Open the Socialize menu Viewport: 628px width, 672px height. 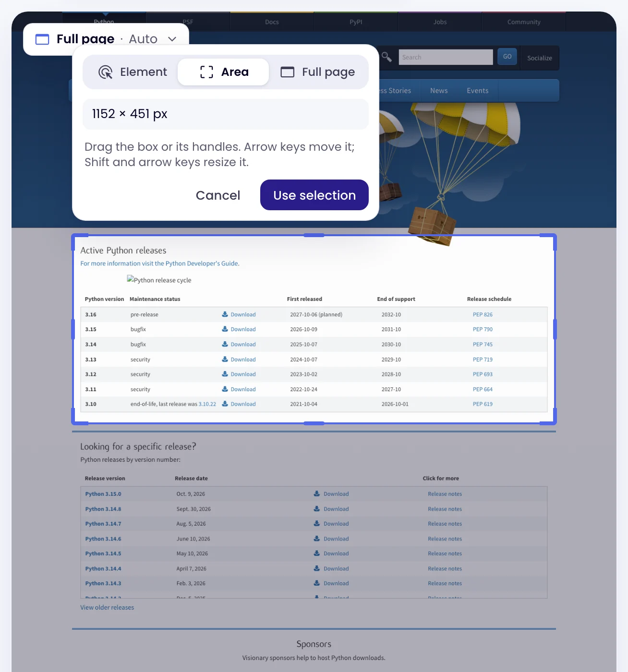(x=540, y=58)
